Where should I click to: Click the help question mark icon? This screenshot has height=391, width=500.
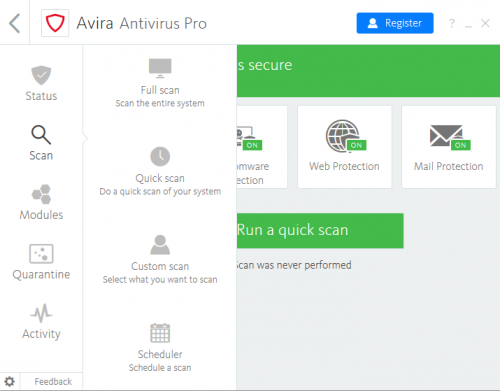tap(452, 23)
